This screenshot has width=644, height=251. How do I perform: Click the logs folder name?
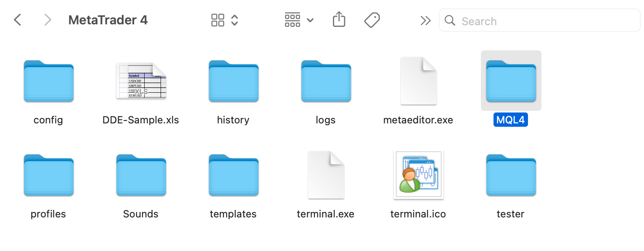[326, 120]
